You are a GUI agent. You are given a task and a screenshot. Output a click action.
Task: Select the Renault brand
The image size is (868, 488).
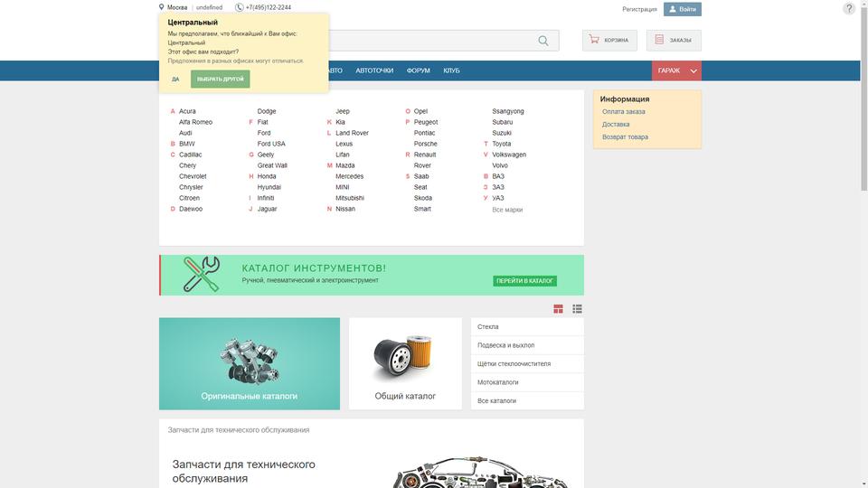(x=425, y=155)
